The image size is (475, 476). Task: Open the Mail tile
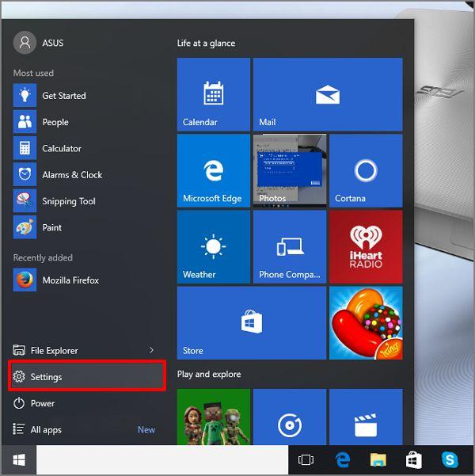click(328, 94)
